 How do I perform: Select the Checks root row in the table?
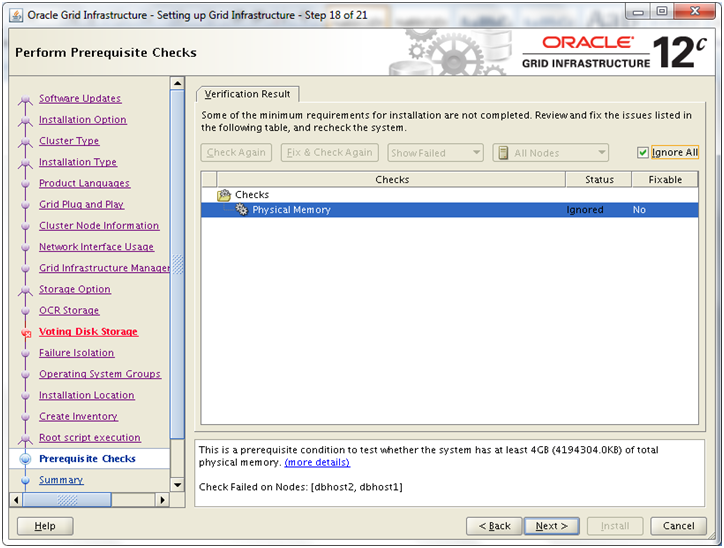click(x=449, y=195)
